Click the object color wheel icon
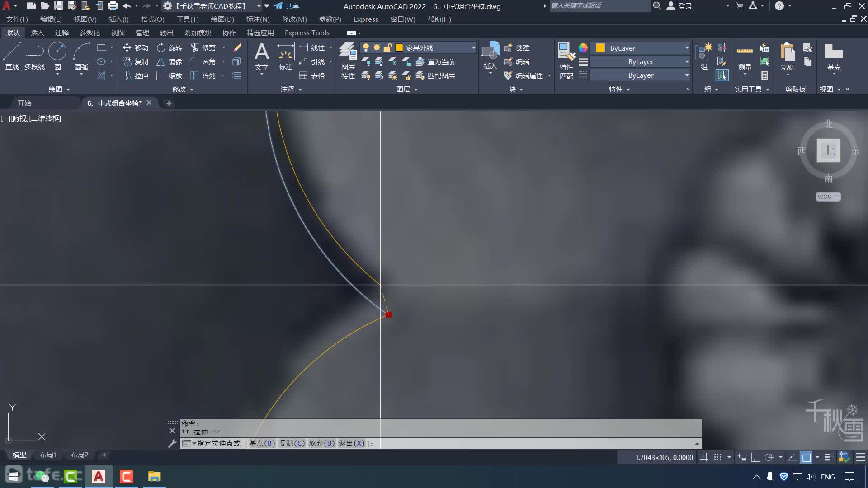The width and height of the screenshot is (868, 488). [x=583, y=47]
